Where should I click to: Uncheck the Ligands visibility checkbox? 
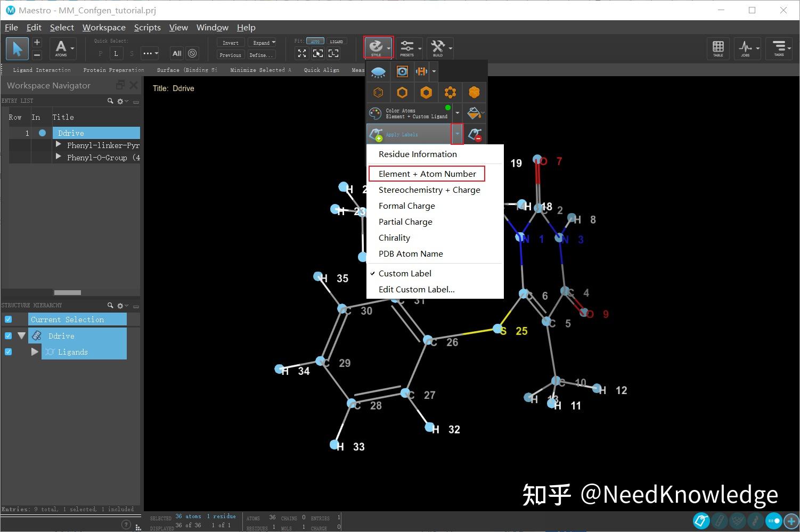(8, 351)
